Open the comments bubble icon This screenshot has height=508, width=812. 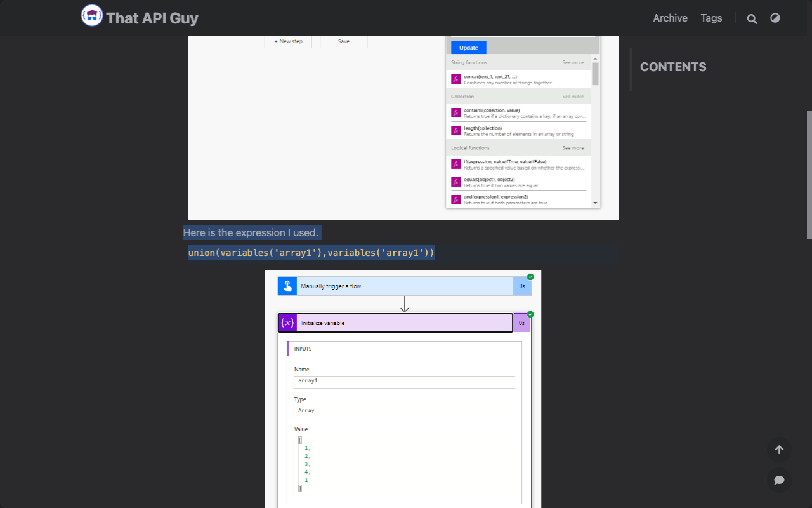pyautogui.click(x=779, y=479)
